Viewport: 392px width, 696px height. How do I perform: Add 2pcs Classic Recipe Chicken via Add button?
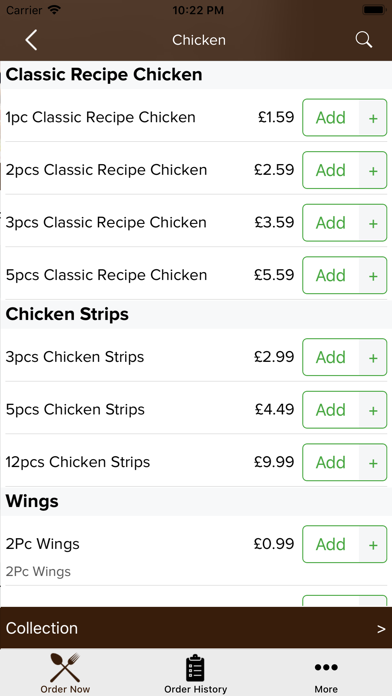tap(331, 170)
